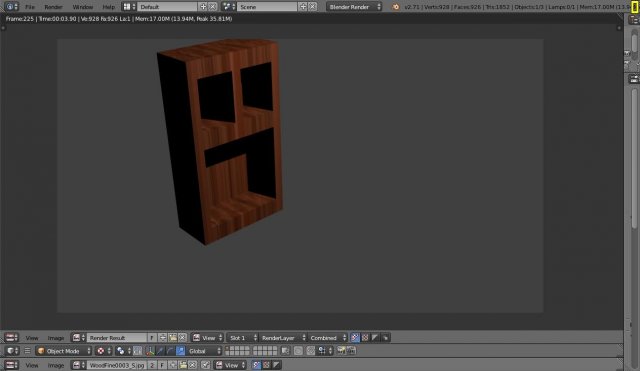Viewport: 640px width, 371px height.
Task: Open Image menu of Render Result editor
Action: [x=56, y=338]
